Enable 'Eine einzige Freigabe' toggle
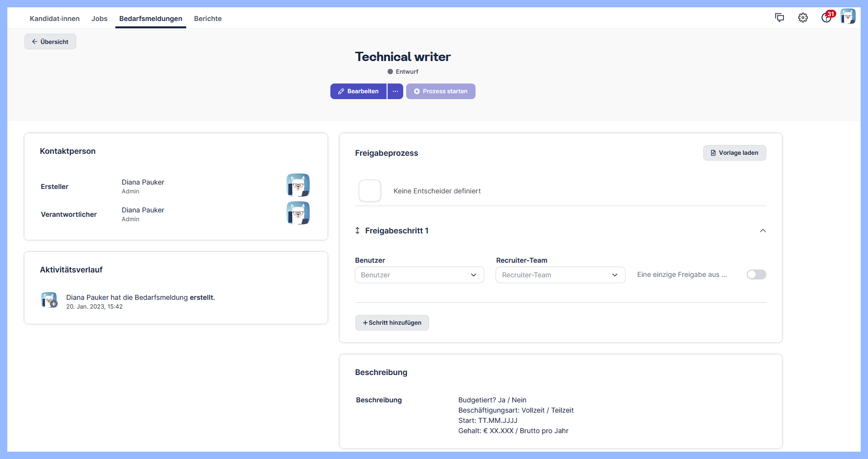Image resolution: width=868 pixels, height=459 pixels. 756,274
